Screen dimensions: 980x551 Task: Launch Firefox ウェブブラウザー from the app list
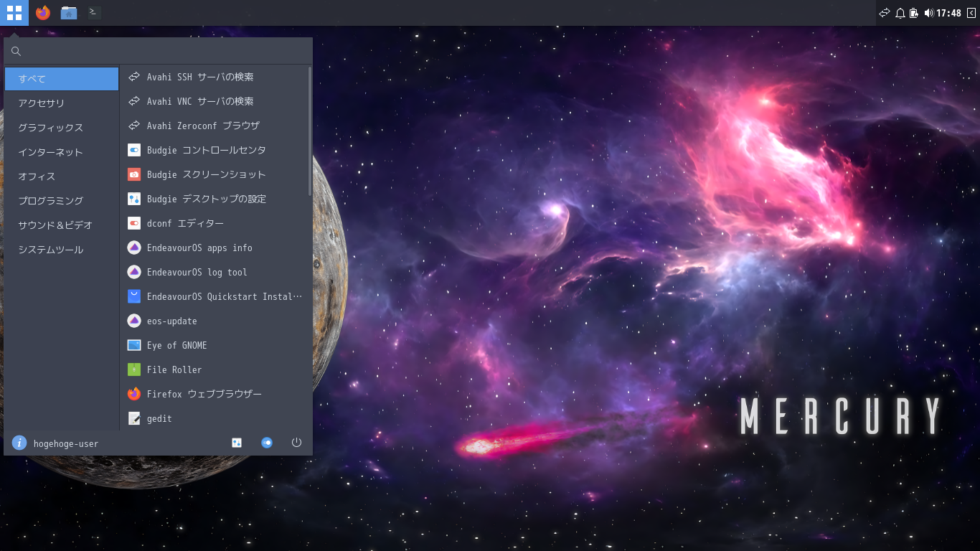214,394
